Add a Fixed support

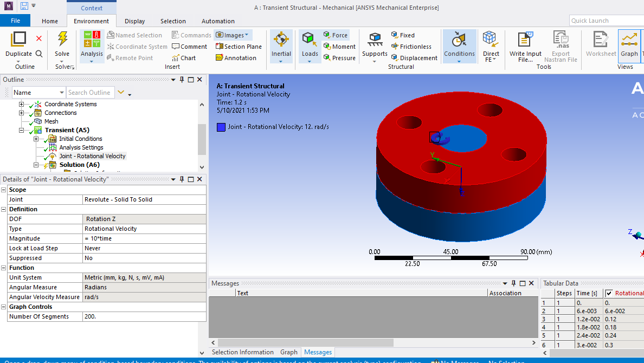(403, 35)
